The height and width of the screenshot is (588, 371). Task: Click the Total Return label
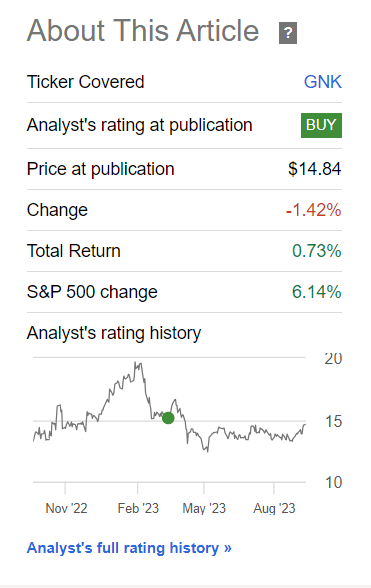(74, 251)
